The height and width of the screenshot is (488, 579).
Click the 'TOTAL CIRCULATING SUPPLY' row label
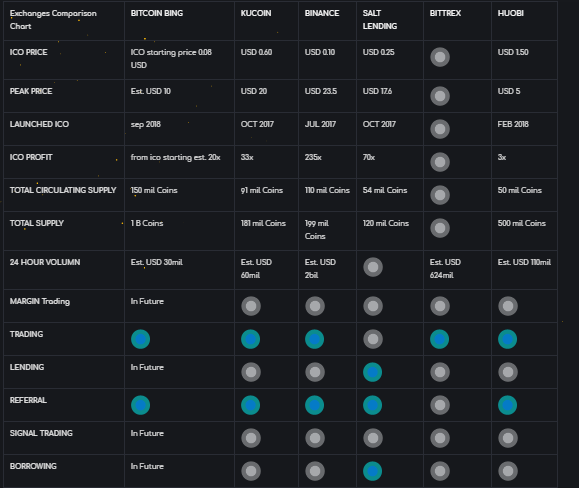click(x=63, y=190)
